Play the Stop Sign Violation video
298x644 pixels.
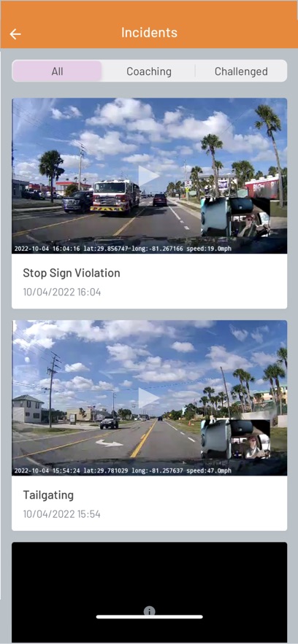[149, 176]
